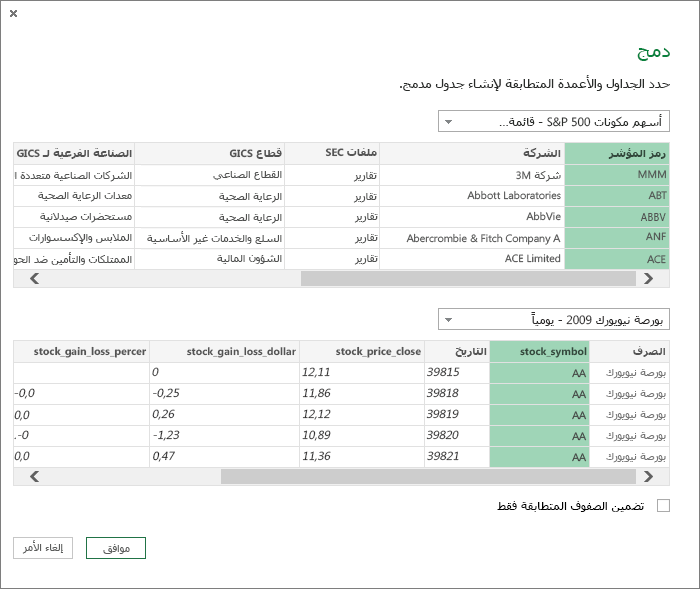Click the gain/loss 0,47 cell
The image size is (700, 589).
tap(225, 456)
